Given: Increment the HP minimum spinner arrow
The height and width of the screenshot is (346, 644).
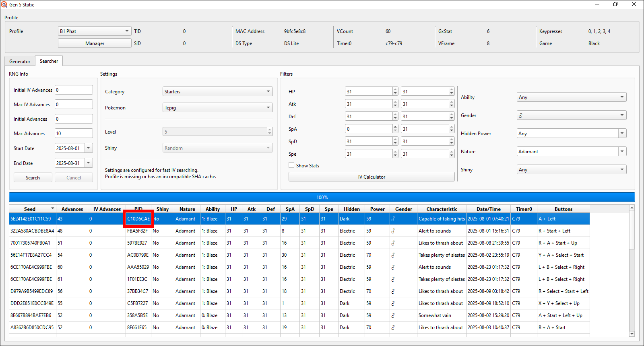Looking at the screenshot, I should pos(395,90).
